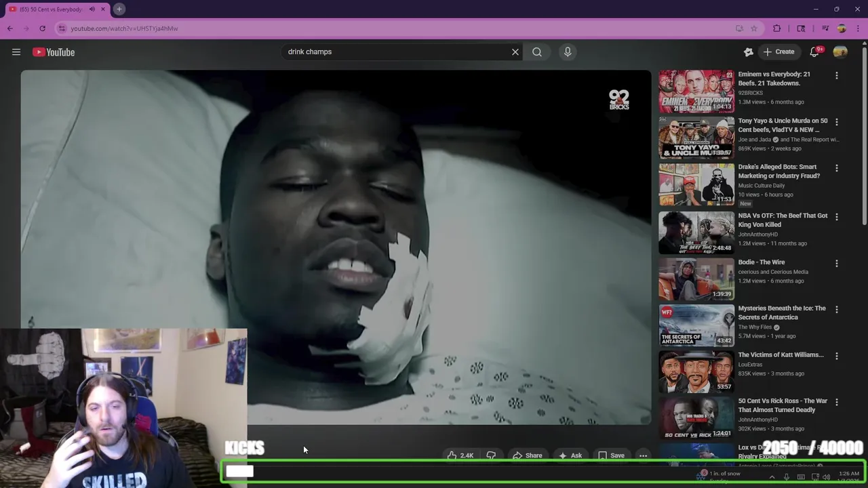Close the 50 Cent vs Everybody tab

(x=103, y=9)
